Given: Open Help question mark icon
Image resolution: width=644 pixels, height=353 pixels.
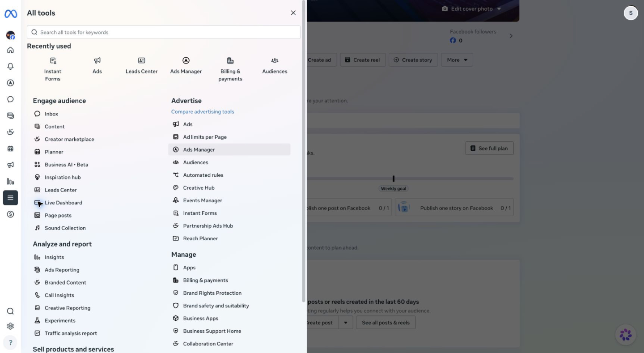Looking at the screenshot, I should tap(10, 343).
